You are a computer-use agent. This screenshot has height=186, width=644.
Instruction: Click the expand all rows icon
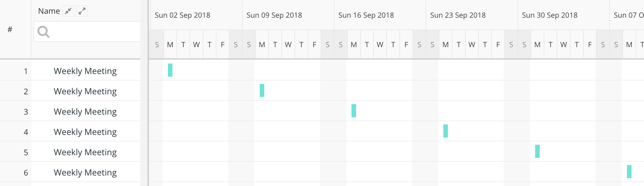82,11
